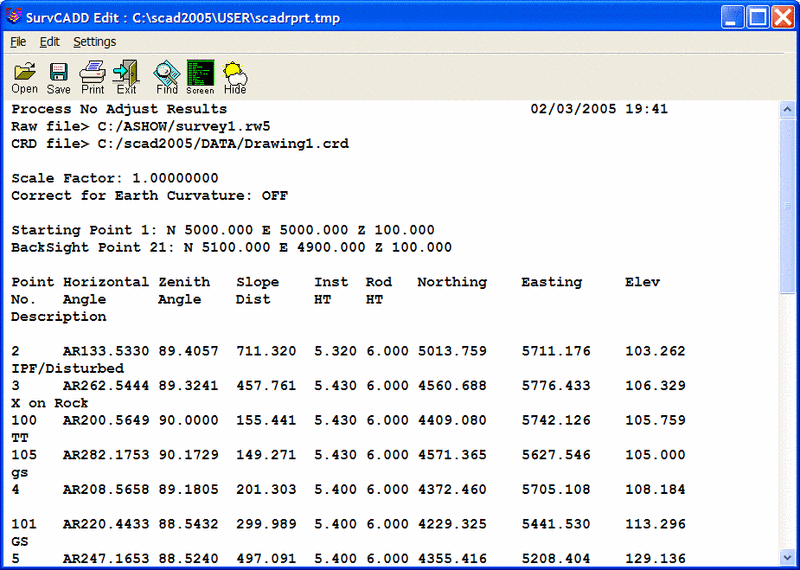Click the 'Starting Point 1' line
Viewport: 800px width, 570px height.
tap(223, 230)
